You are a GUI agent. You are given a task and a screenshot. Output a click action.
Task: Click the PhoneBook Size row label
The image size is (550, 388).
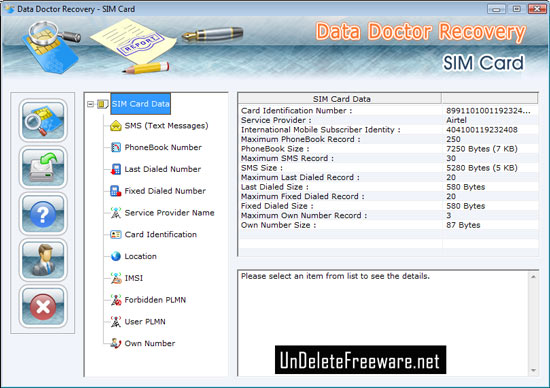[275, 149]
